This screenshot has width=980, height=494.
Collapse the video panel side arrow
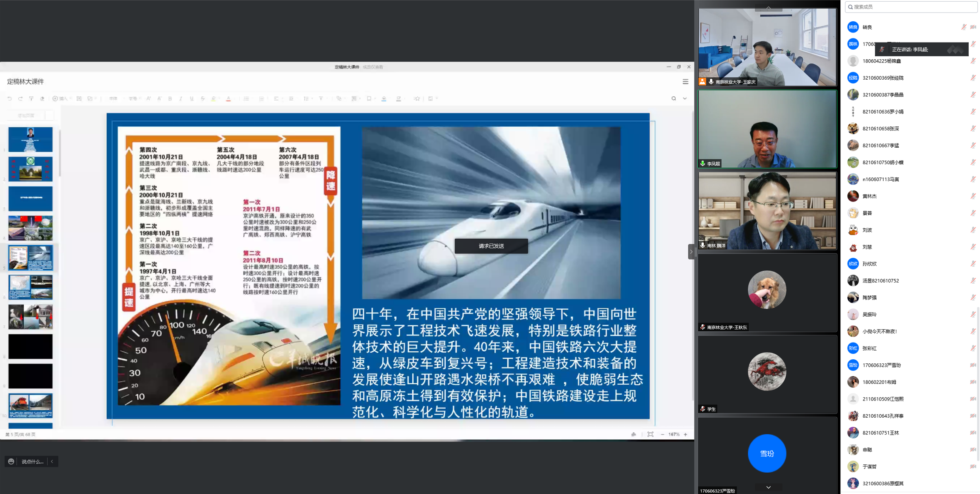(x=691, y=252)
